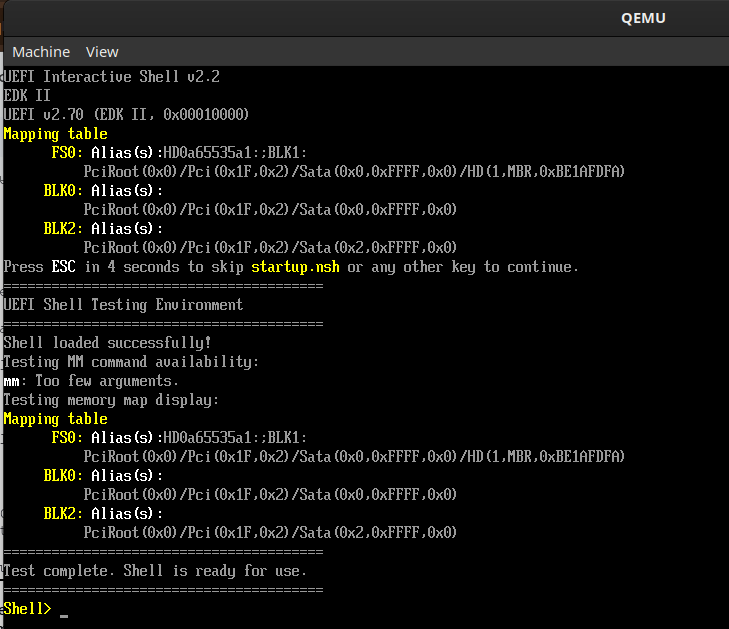Click Mapping table heading under UEFI v2.70 line
The height and width of the screenshot is (629, 729).
[55, 134]
